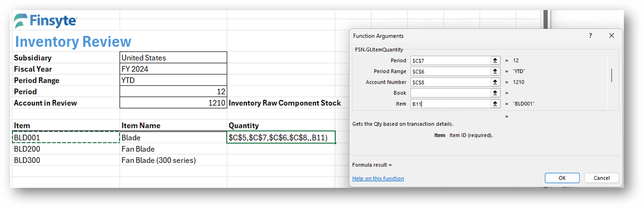Select the Blade item name cell
This screenshot has height=208, width=644.
point(173,137)
